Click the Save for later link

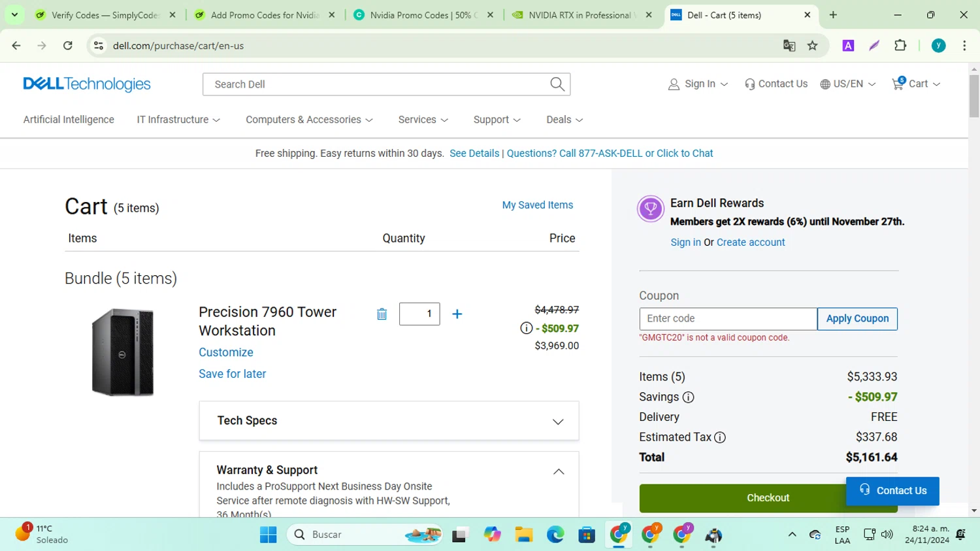(x=233, y=374)
